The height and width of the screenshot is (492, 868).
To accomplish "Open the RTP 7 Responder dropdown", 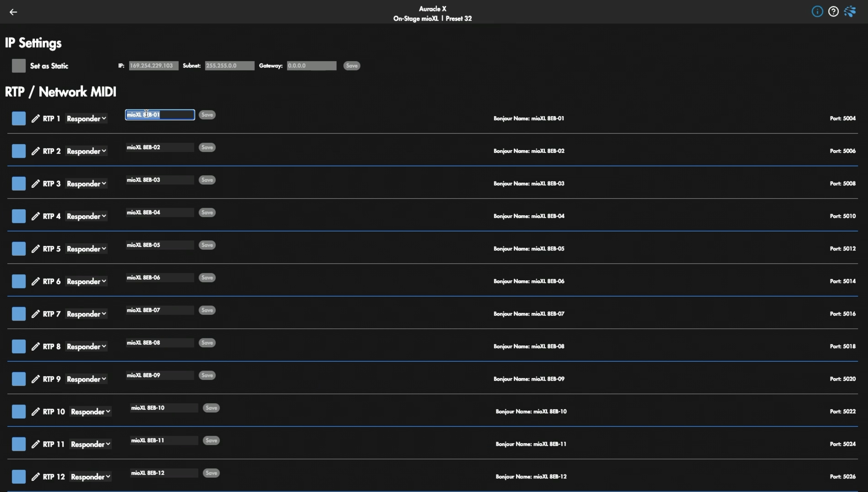I will [x=86, y=314].
